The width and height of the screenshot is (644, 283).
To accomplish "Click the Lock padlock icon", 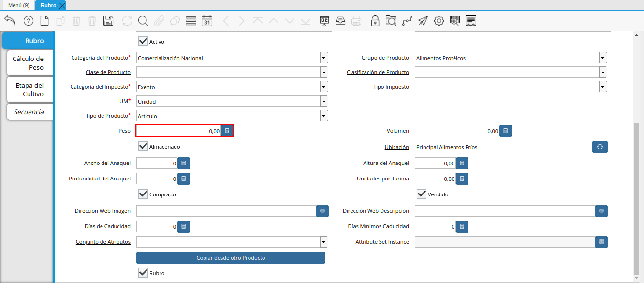I will tap(375, 21).
